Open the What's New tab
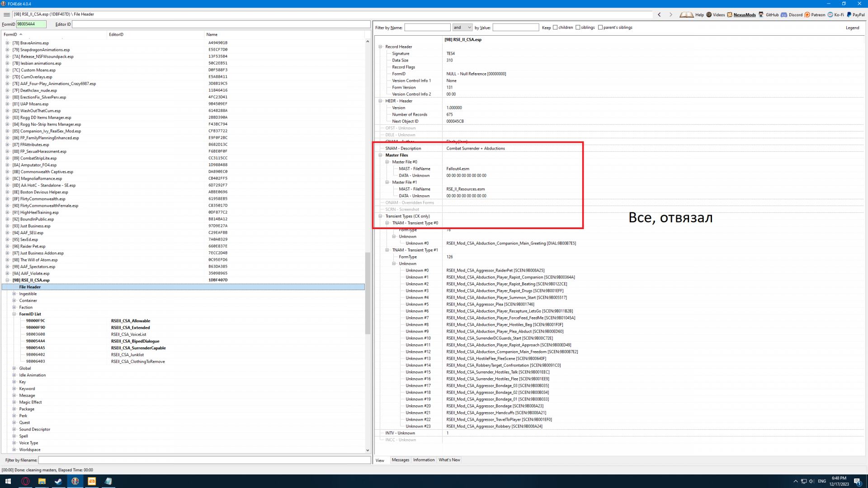The height and width of the screenshot is (488, 868). coord(449,460)
